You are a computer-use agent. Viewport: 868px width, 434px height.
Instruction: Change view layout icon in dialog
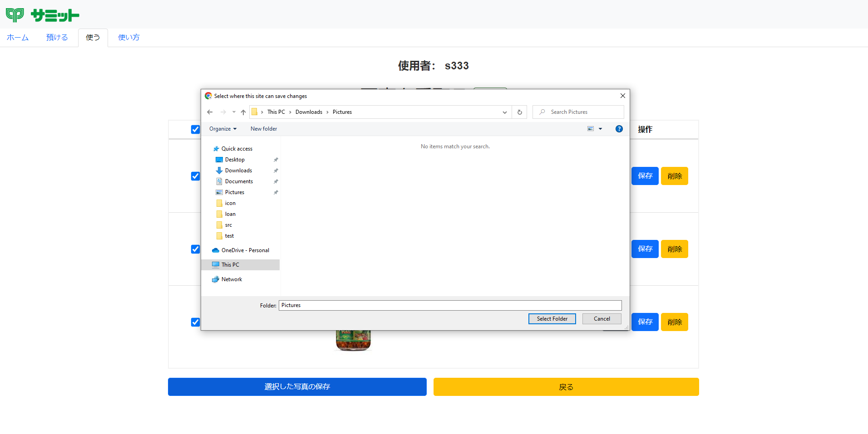point(591,129)
